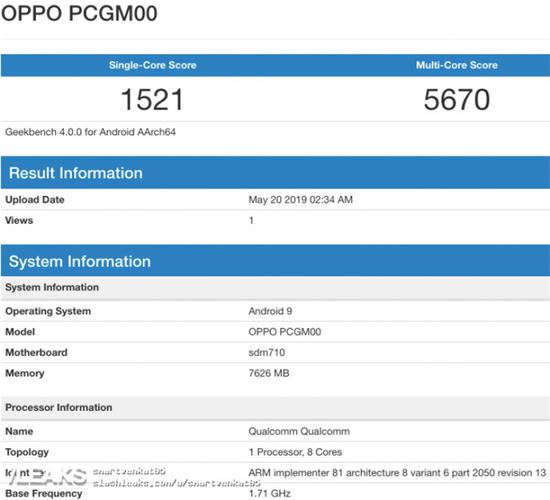Click the single-core score value 1521
This screenshot has height=500, width=550.
click(152, 100)
